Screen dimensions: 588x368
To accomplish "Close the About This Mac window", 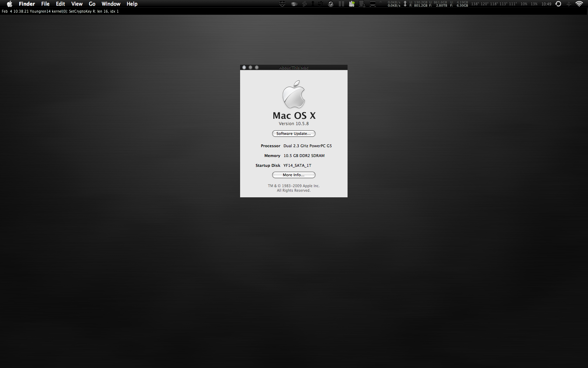I will 244,67.
